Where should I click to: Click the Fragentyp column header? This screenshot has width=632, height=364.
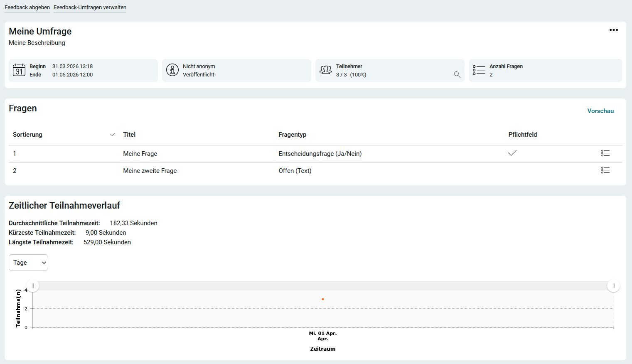click(292, 135)
